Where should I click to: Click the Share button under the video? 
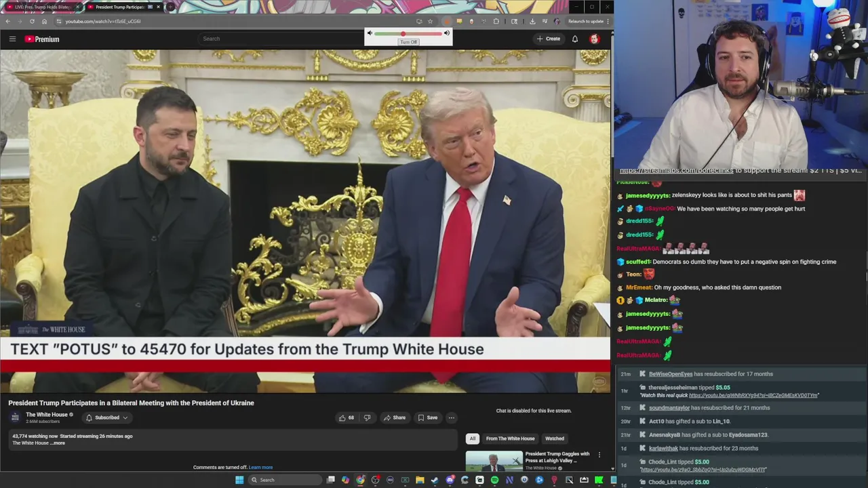point(395,418)
